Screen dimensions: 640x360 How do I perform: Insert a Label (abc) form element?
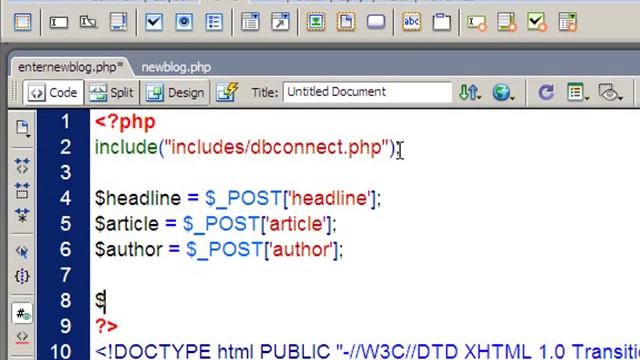tap(411, 22)
